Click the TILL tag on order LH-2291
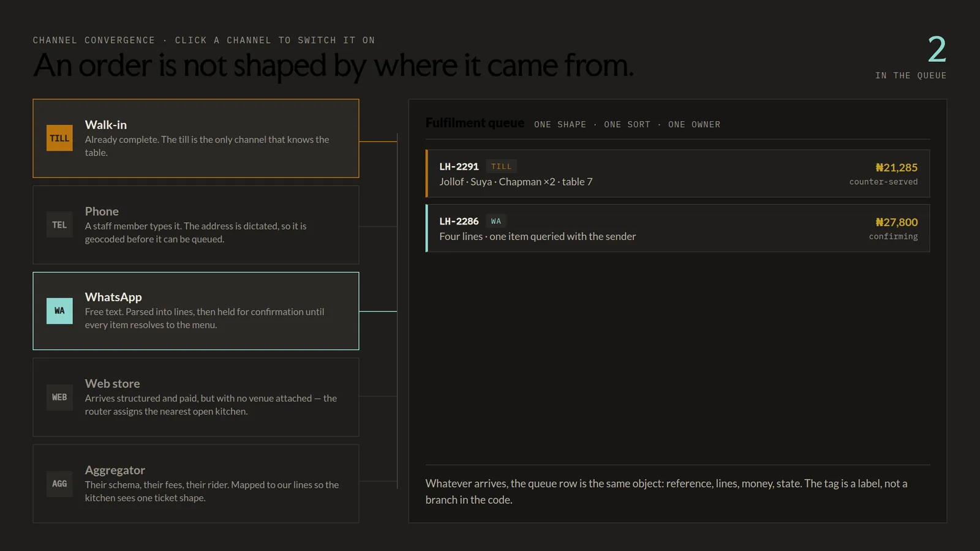Viewport: 980px width, 551px height. click(x=501, y=167)
